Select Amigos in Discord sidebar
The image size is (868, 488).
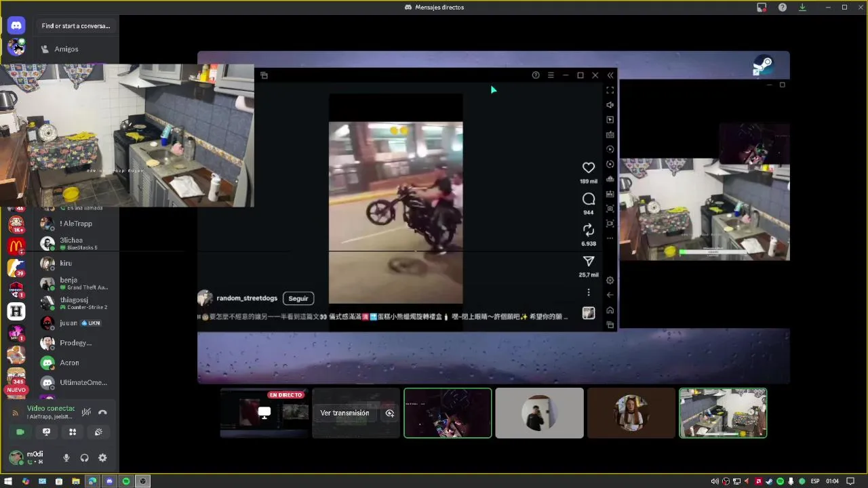(66, 49)
